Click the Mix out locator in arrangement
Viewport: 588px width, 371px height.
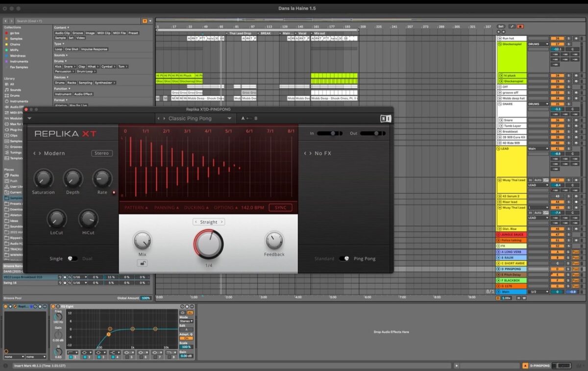[319, 33]
